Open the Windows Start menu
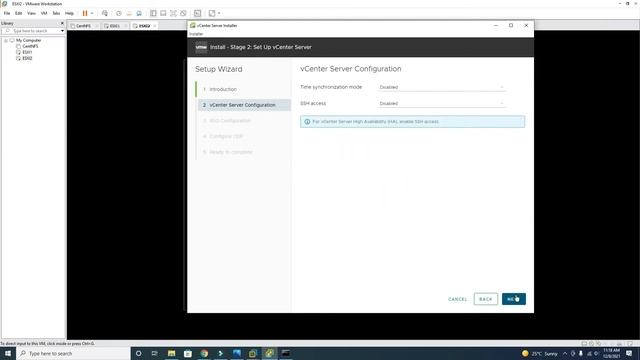The width and height of the screenshot is (640, 360). (8, 353)
